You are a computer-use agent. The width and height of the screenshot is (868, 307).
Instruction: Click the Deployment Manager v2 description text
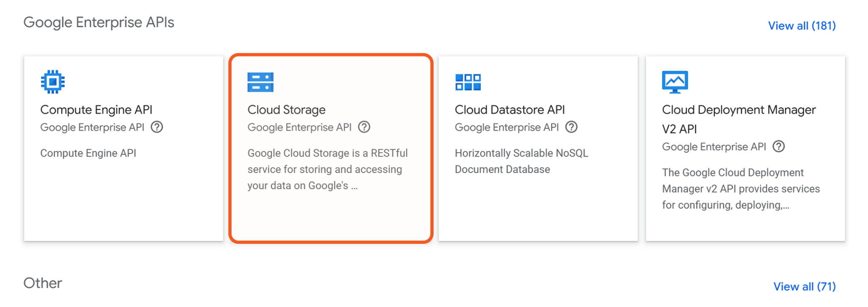coord(740,189)
